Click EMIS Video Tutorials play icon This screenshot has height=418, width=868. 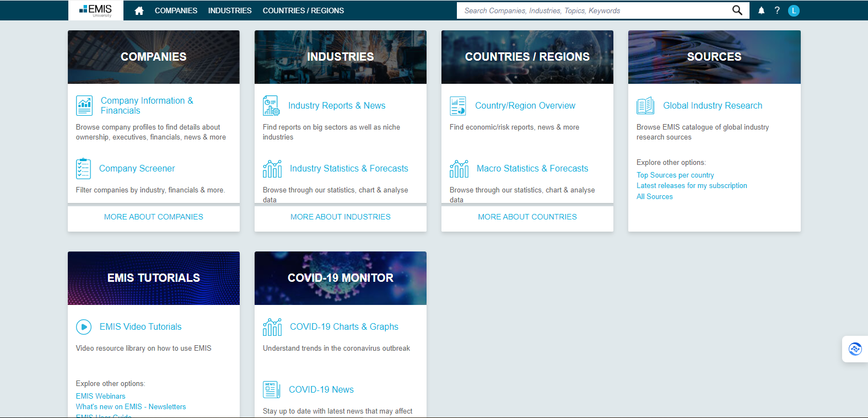click(84, 327)
